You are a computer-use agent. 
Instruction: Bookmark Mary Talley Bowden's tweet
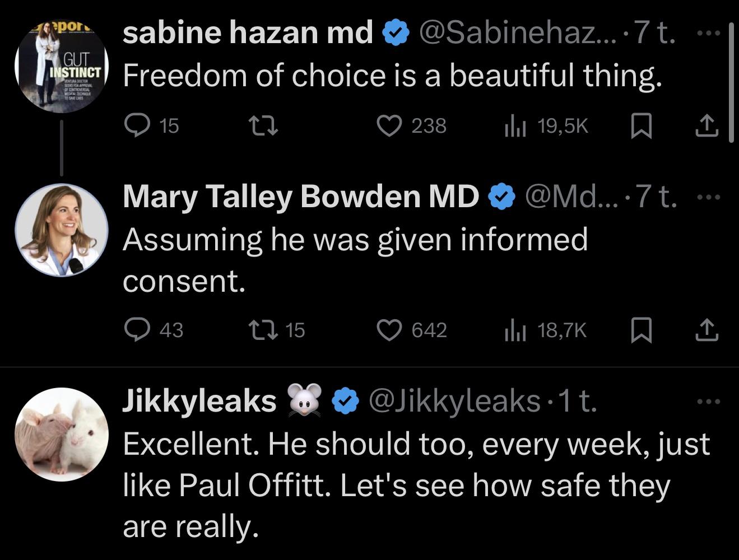coord(641,330)
